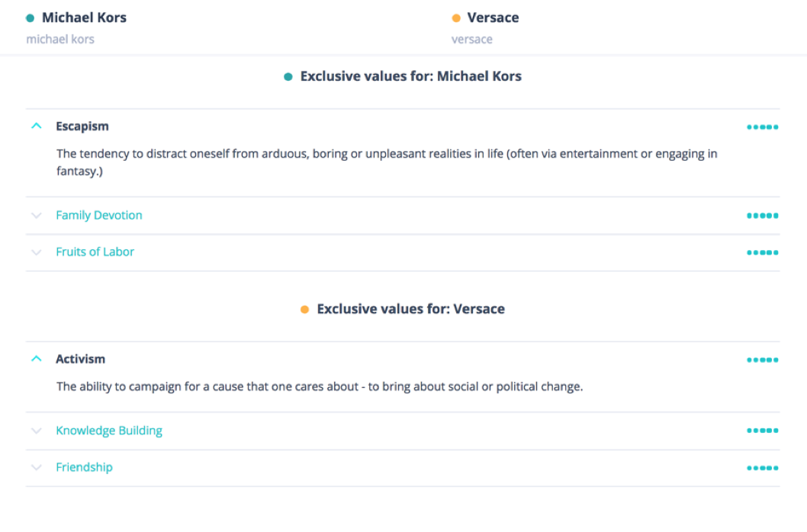807x532 pixels.
Task: Click the Friendship rating dots
Action: pos(762,468)
